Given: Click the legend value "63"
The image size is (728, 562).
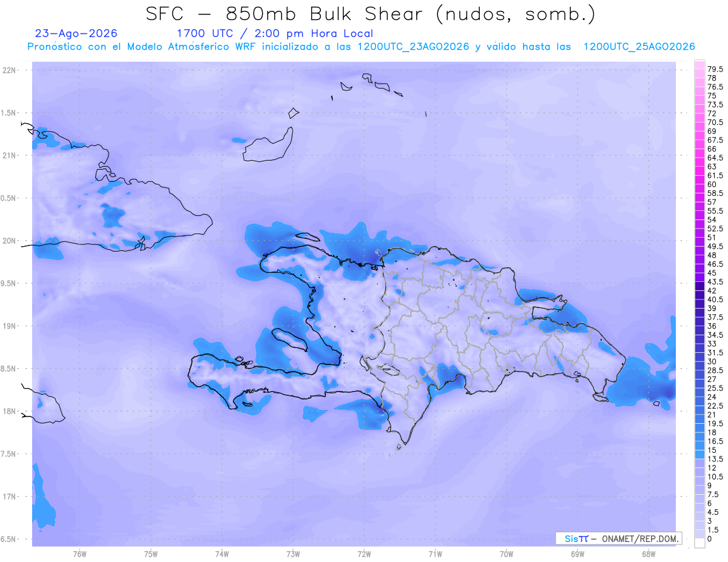Looking at the screenshot, I should [712, 166].
